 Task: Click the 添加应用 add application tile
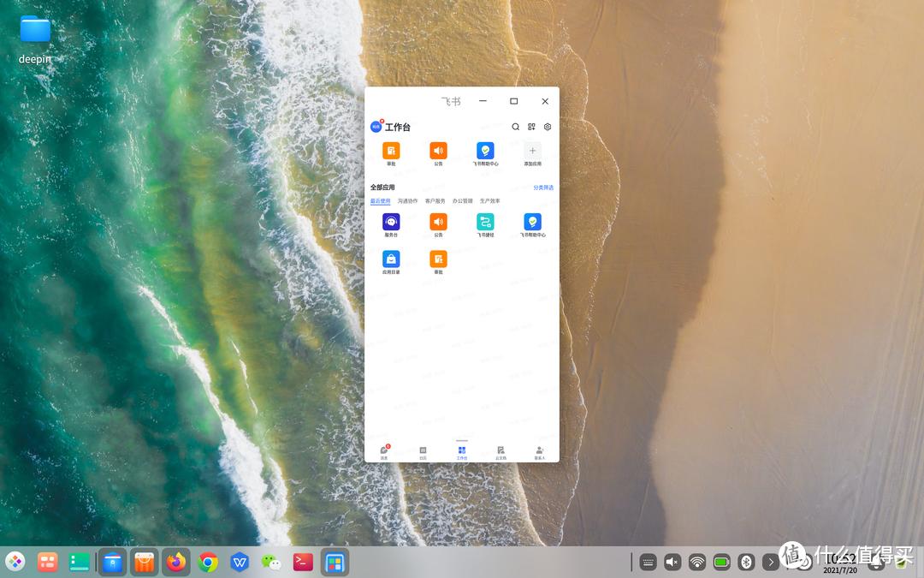[532, 151]
